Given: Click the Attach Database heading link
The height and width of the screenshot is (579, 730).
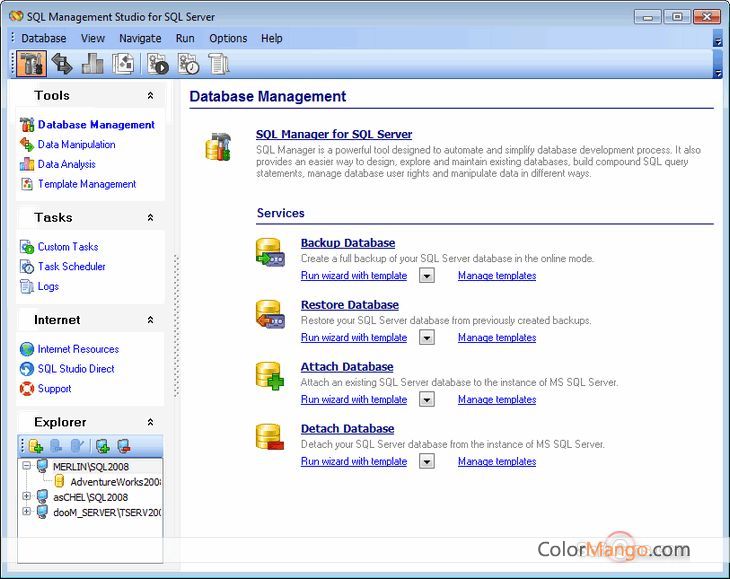Looking at the screenshot, I should point(347,367).
